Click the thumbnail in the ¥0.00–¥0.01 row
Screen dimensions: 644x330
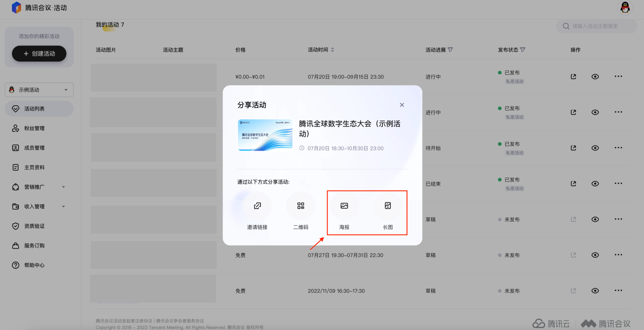(x=153, y=78)
